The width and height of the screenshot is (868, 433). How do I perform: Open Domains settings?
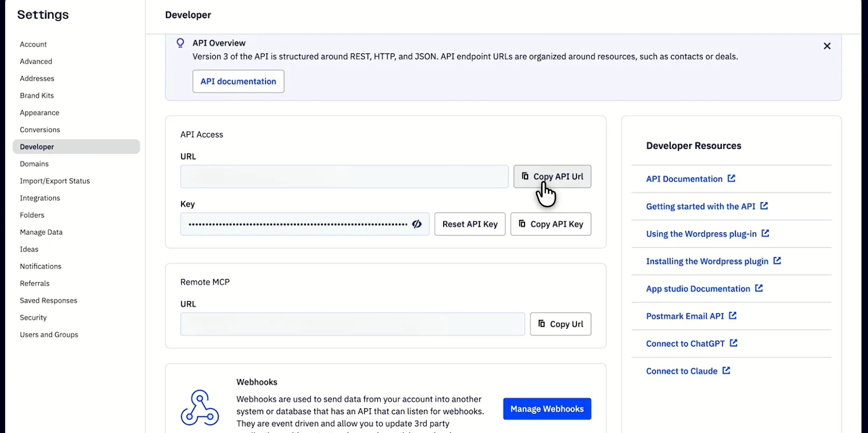coord(34,164)
